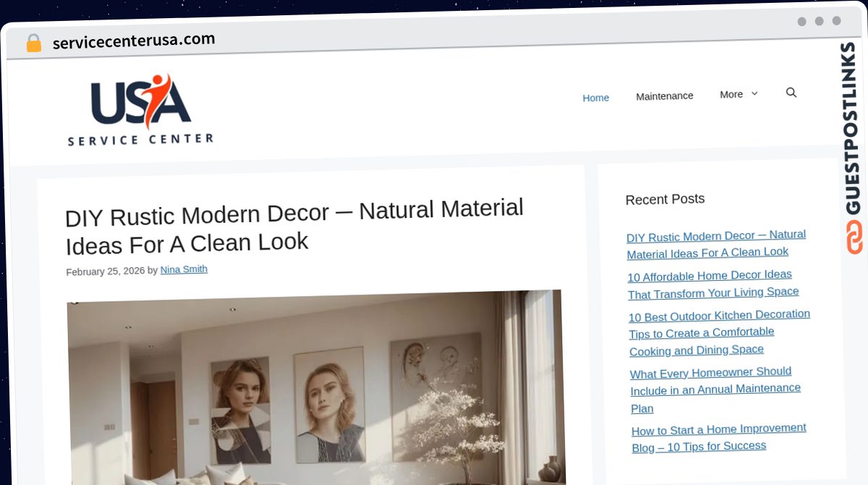Open the DIY Rustic Modern Decor article title
This screenshot has height=485, width=868.
(x=294, y=226)
